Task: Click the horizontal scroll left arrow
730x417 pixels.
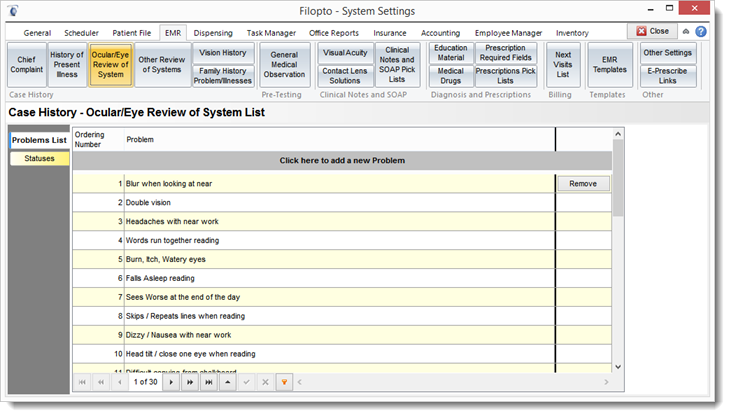Action: [x=299, y=382]
